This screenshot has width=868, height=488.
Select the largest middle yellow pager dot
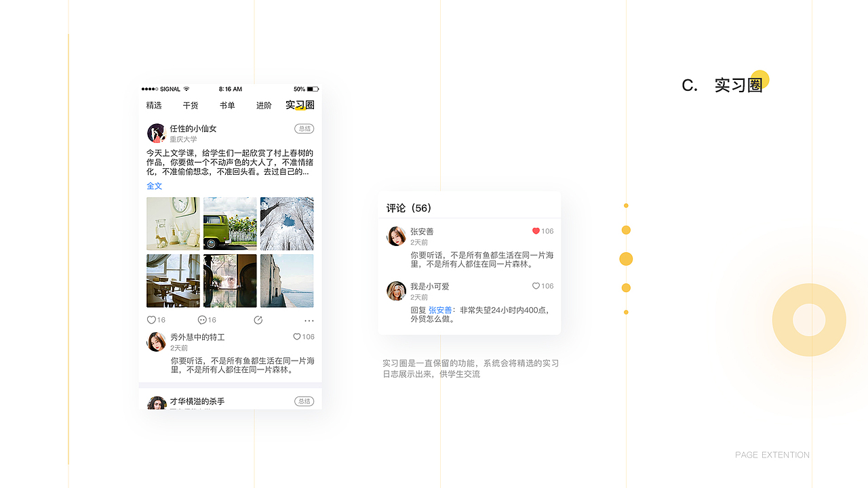[626, 259]
